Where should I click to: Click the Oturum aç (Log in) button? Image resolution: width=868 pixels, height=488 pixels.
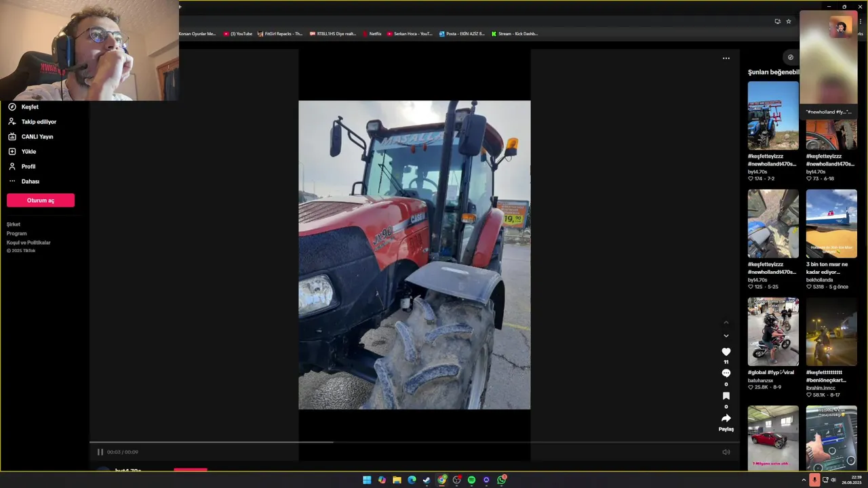point(41,201)
